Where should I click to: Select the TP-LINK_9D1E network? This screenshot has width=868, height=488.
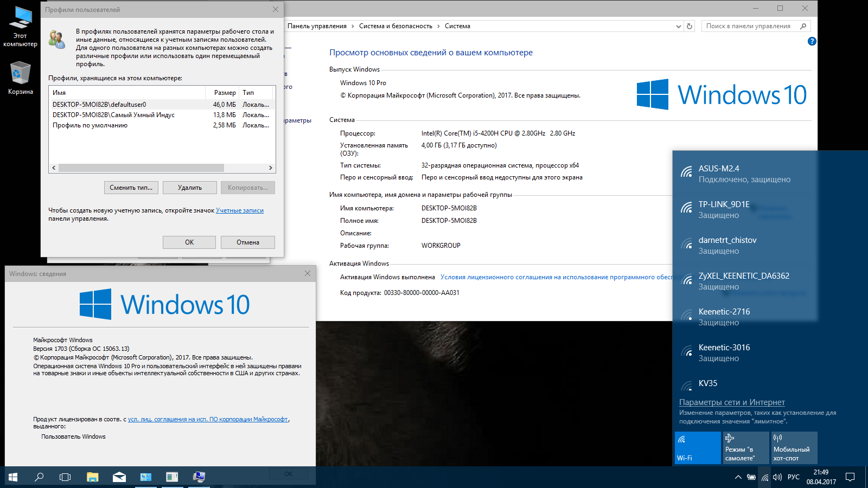(770, 209)
